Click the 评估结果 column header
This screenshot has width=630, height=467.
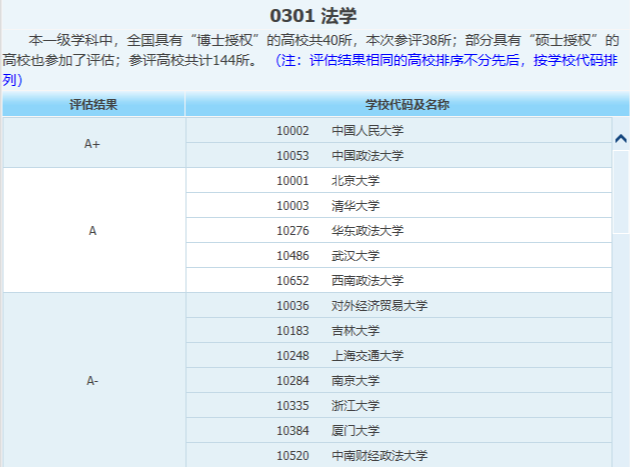click(93, 104)
